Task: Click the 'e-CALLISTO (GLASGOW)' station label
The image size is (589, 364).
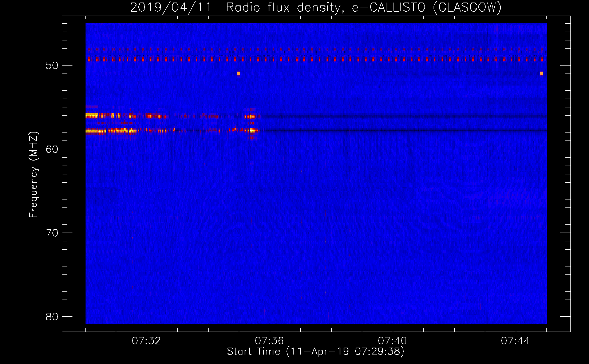Action: [x=427, y=7]
